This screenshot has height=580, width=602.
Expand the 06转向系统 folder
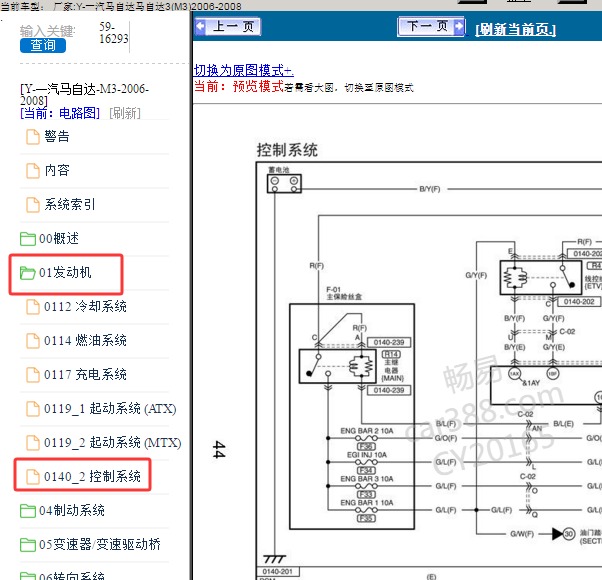point(71,576)
